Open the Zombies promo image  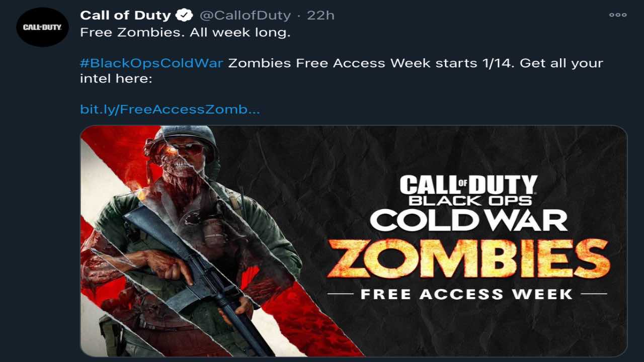354,241
